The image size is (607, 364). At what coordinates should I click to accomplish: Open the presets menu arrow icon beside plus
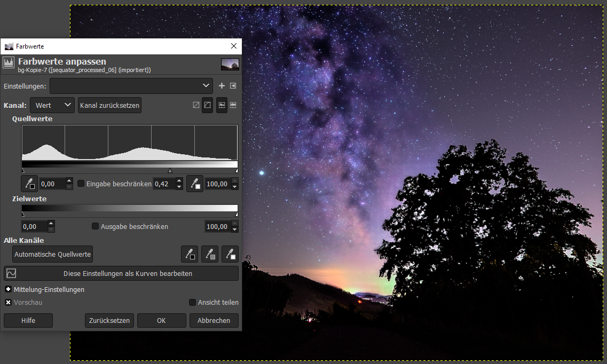[x=233, y=86]
